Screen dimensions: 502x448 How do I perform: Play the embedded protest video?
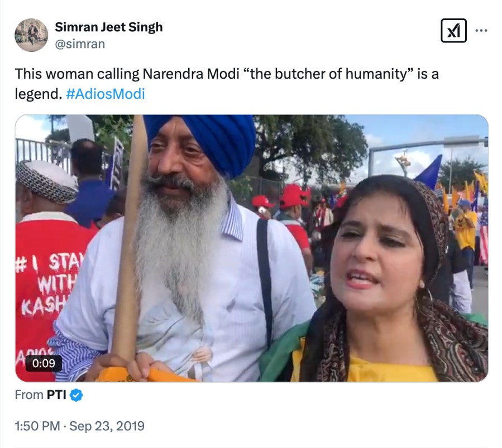pos(252,248)
